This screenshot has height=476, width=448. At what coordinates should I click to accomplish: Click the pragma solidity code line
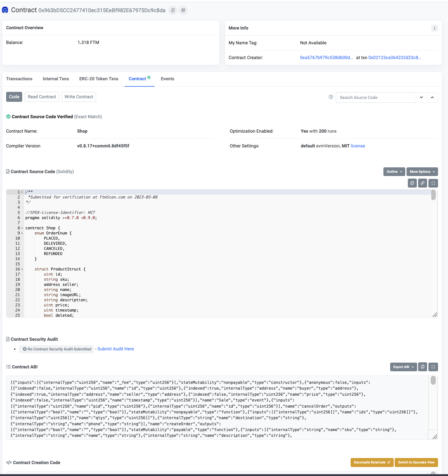pyautogui.click(x=61, y=218)
